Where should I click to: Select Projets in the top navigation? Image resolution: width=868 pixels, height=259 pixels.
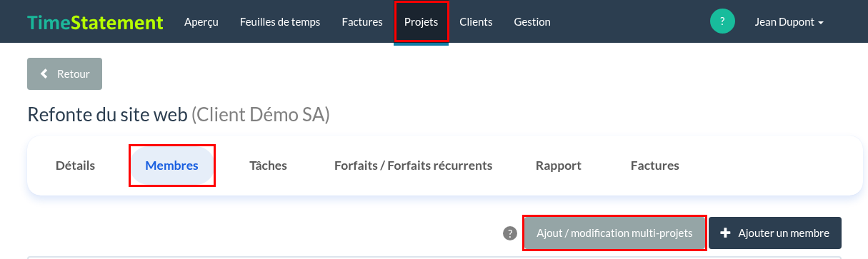[421, 22]
